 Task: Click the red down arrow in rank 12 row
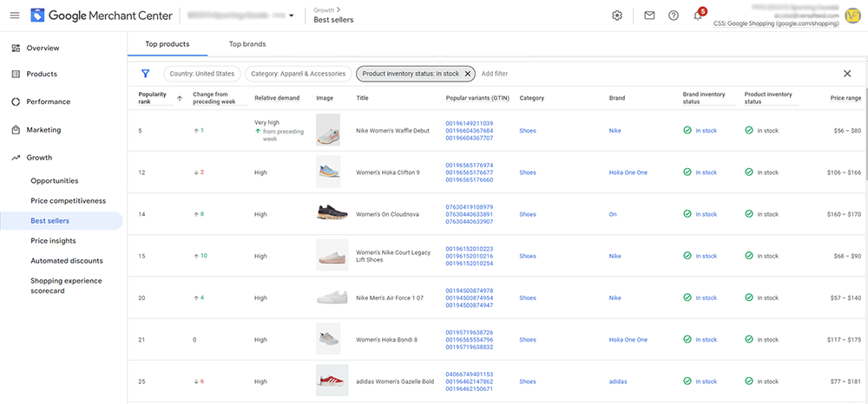pyautogui.click(x=196, y=173)
